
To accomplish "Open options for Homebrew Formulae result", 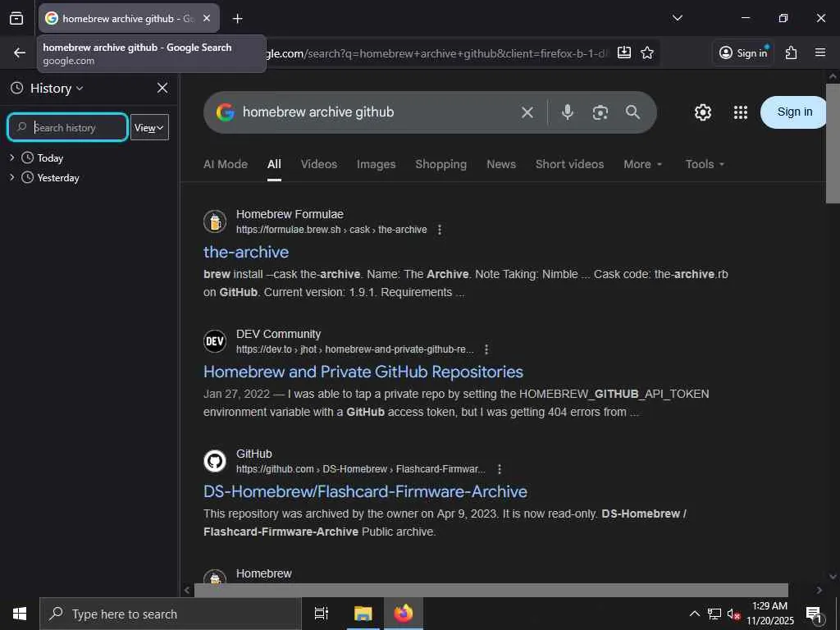I will (440, 230).
